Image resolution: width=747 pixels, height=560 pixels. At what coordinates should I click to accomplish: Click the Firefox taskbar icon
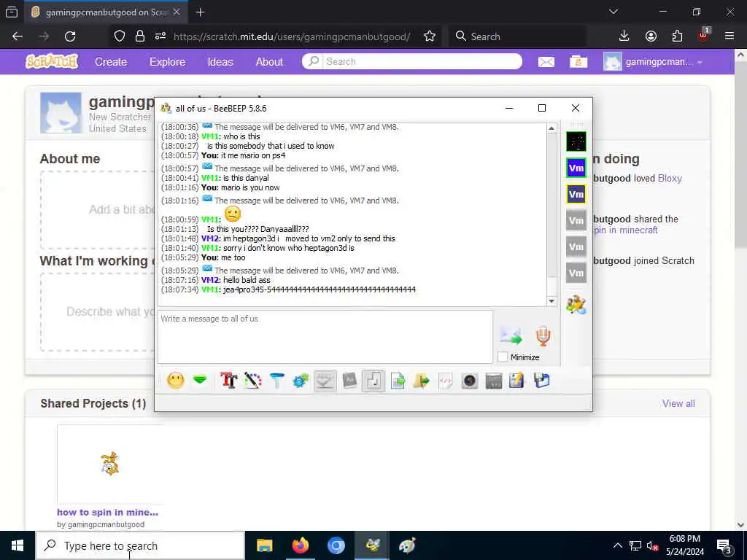[300, 545]
